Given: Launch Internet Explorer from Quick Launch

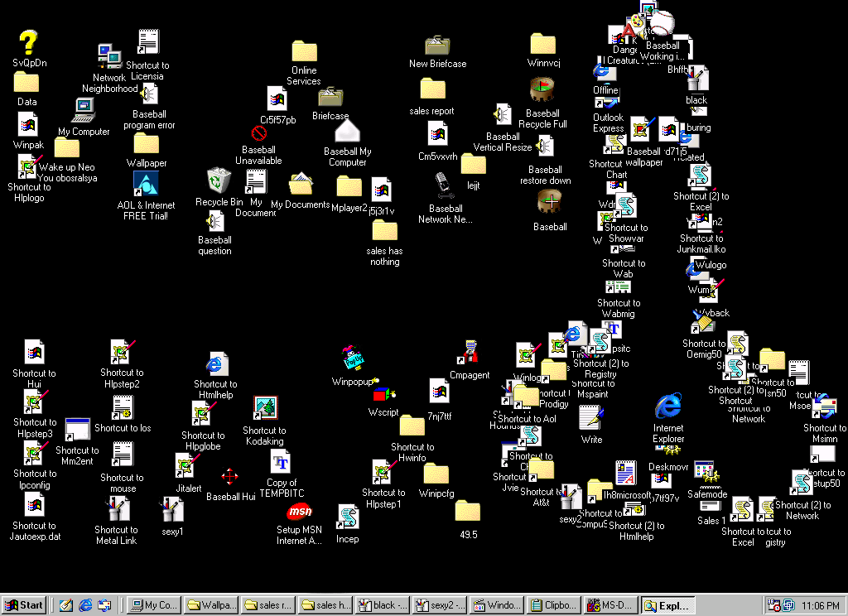Looking at the screenshot, I should tap(85, 605).
